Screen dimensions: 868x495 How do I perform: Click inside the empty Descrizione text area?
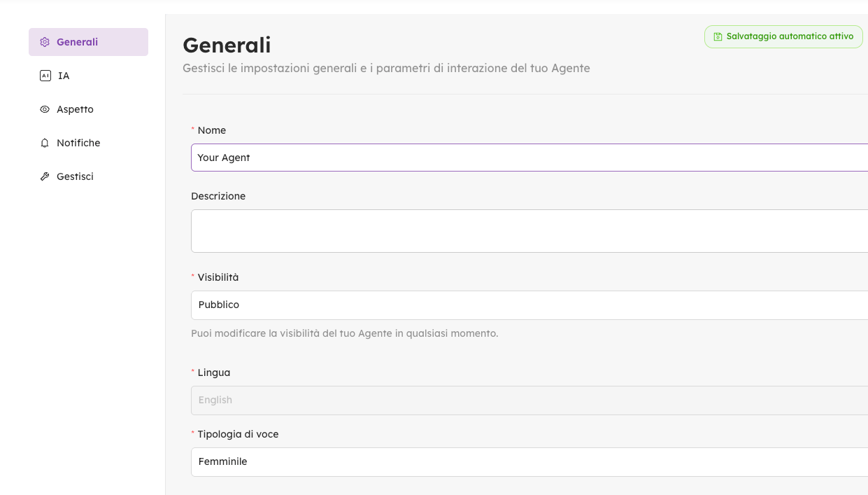pos(529,231)
